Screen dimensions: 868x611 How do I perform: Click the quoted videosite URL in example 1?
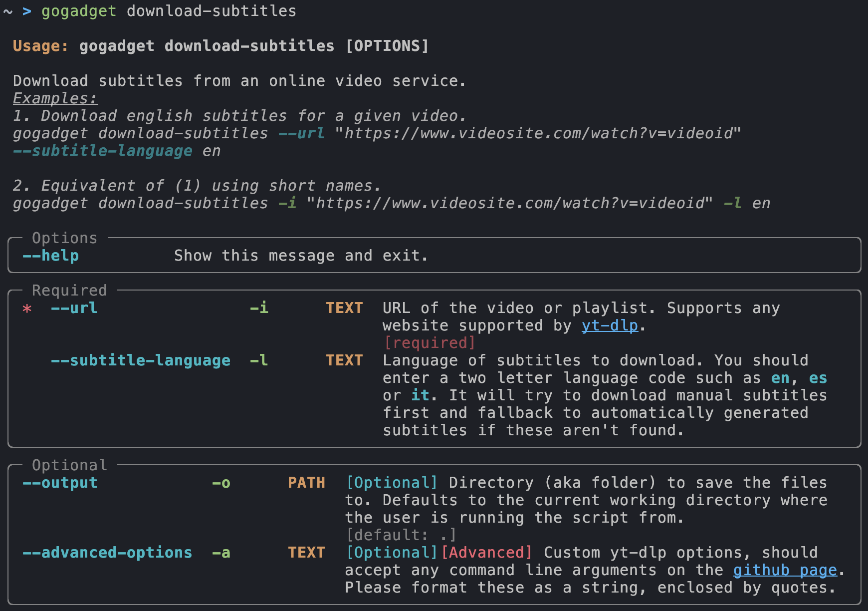click(x=538, y=133)
